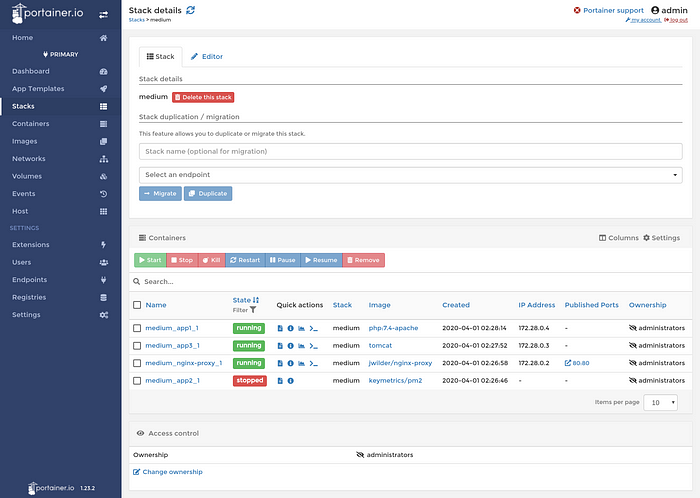Screen dimensions: 700x498
Task: Open console icon for medium_nginx-proxy_1
Action: tap(313, 363)
